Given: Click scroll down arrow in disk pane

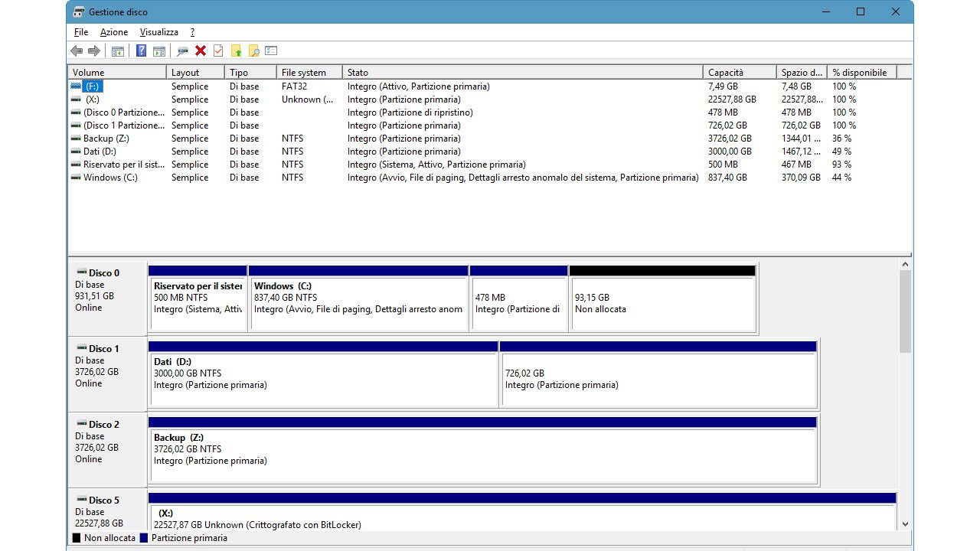Looking at the screenshot, I should pos(905,524).
